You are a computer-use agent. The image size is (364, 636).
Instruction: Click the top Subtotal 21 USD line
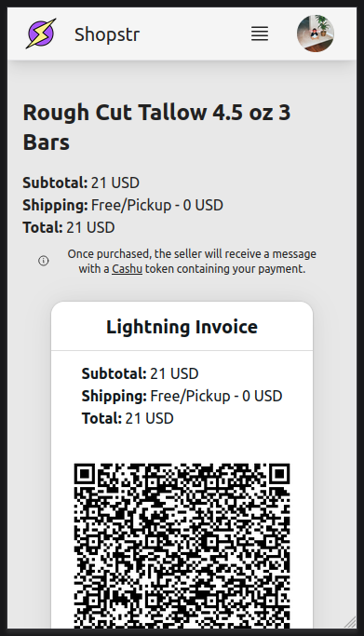tap(81, 183)
